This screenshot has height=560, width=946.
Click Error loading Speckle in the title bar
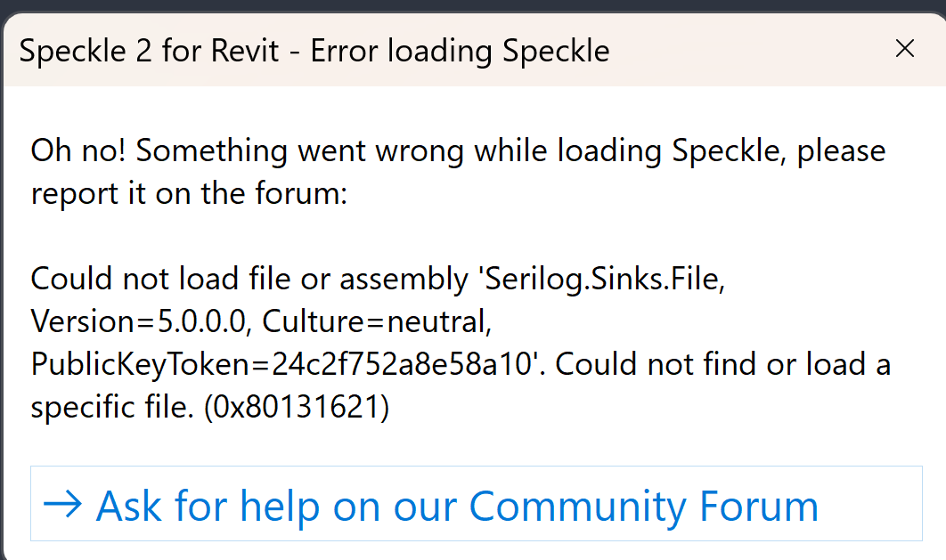[460, 51]
